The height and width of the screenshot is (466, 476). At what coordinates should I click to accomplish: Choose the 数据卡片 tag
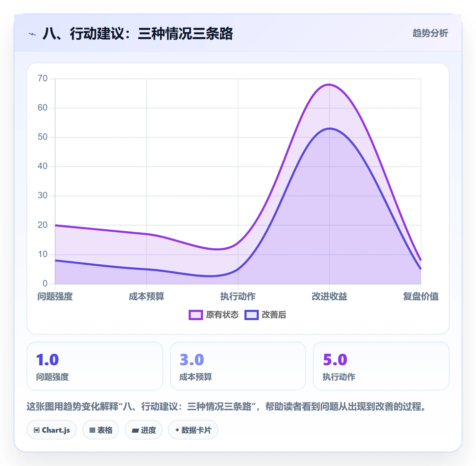point(193,430)
